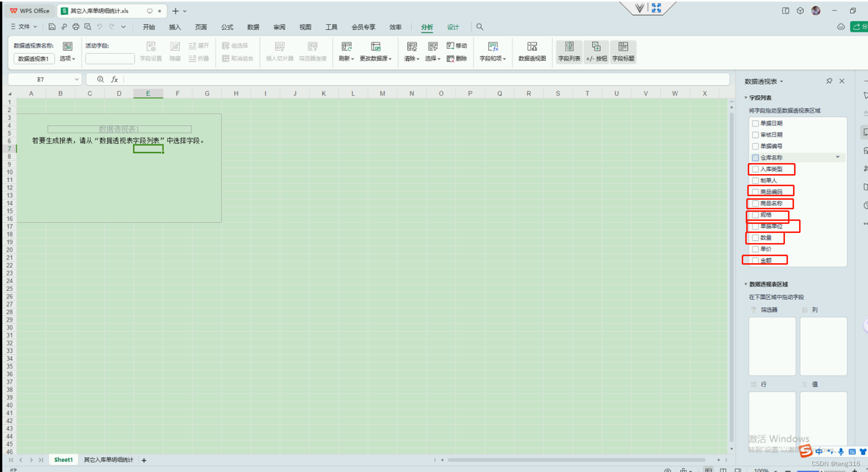The image size is (868, 472).
Task: Collapse the 字段列表 section triangle
Action: point(746,98)
